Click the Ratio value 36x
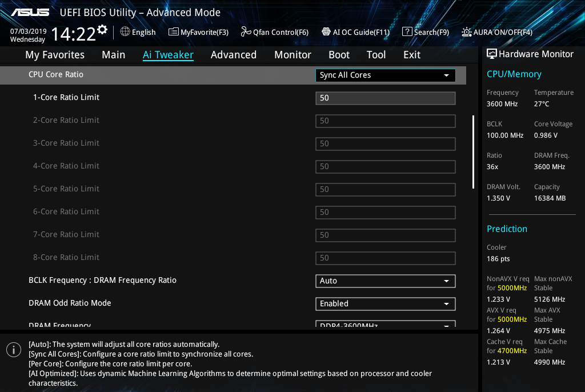This screenshot has width=585, height=392. point(492,166)
